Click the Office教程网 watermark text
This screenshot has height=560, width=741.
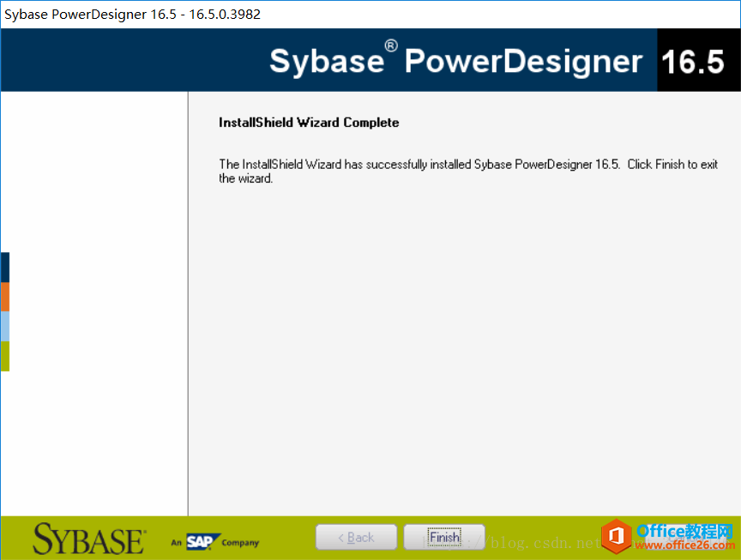(x=684, y=531)
